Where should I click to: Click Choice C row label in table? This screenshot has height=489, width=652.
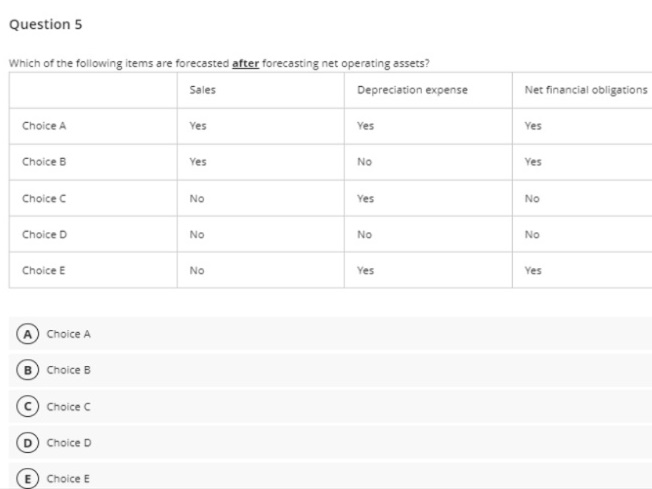(44, 198)
